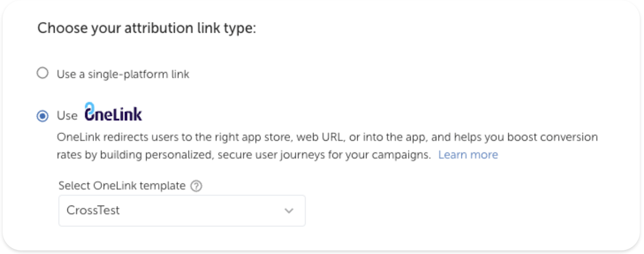
Task: Click the "Use a single-platform link" label
Action: coord(123,74)
